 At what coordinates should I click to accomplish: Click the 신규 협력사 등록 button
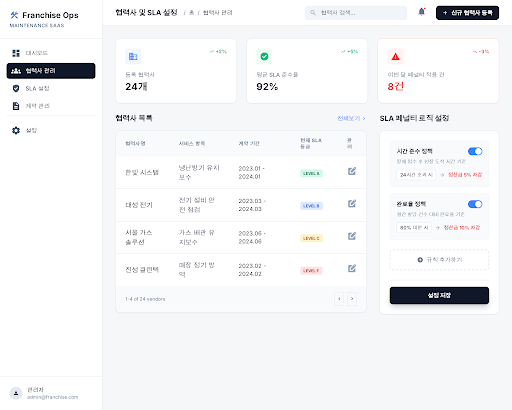click(x=467, y=13)
